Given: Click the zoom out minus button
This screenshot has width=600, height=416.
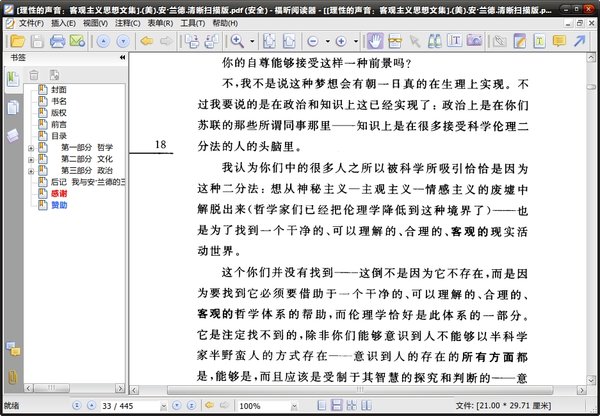Looking at the screenshot, I should point(313,41).
